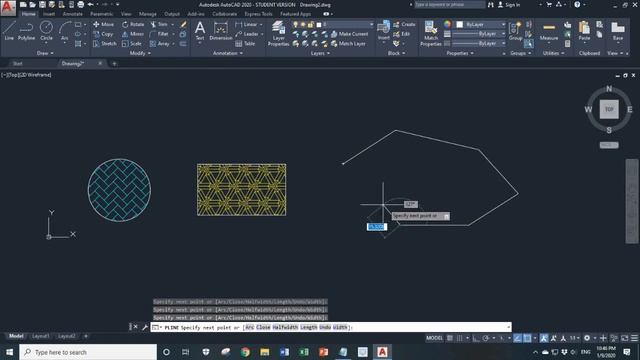Screen dimensions: 640x360
Task: Click the Erase tool icon
Action: tap(183, 24)
